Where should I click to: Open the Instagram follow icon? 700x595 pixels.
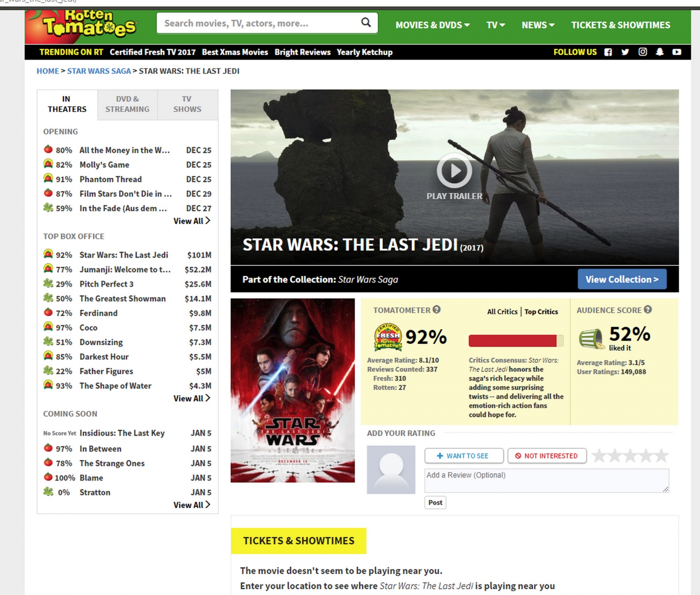643,52
